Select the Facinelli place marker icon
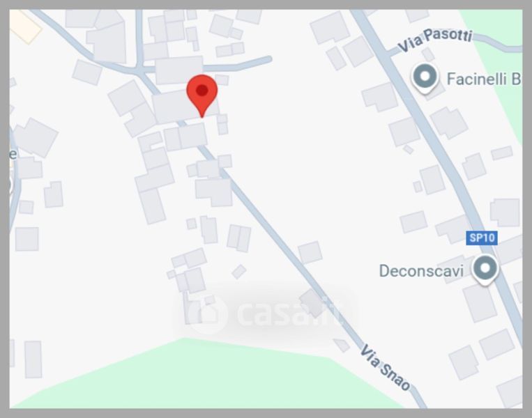This screenshot has width=532, height=418. 425,78
